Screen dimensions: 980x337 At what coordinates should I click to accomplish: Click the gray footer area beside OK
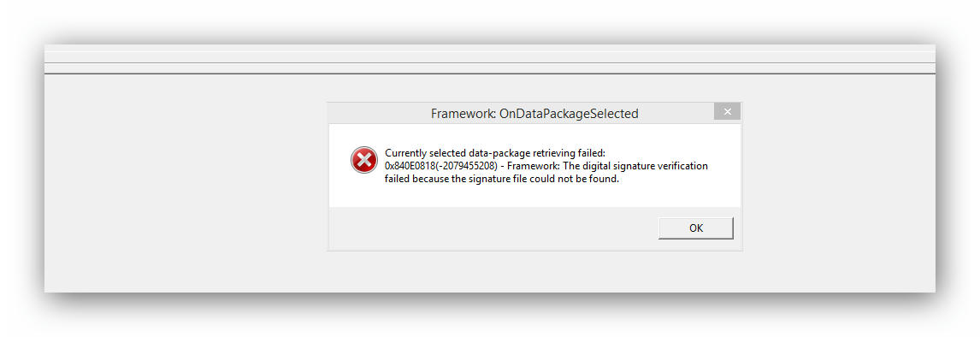493,228
